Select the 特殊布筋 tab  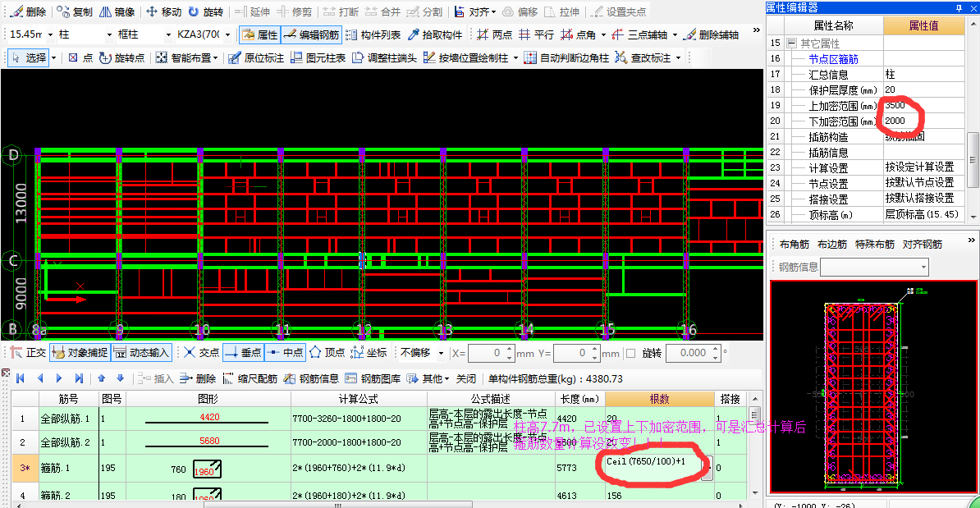click(x=874, y=245)
